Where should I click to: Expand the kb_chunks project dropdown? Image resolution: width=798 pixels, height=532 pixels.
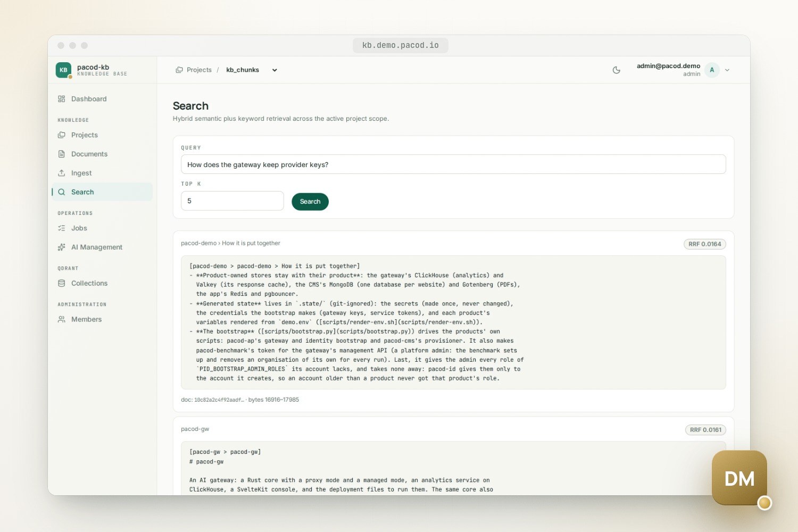[x=252, y=70]
